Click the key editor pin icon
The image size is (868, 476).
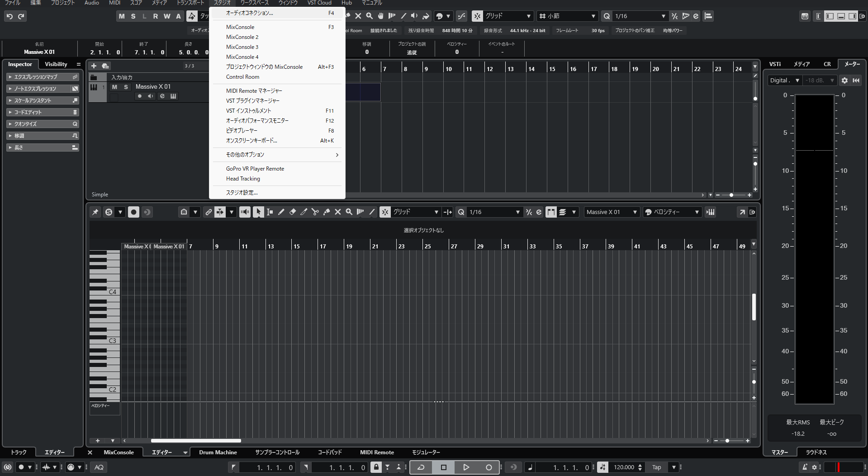coord(95,212)
